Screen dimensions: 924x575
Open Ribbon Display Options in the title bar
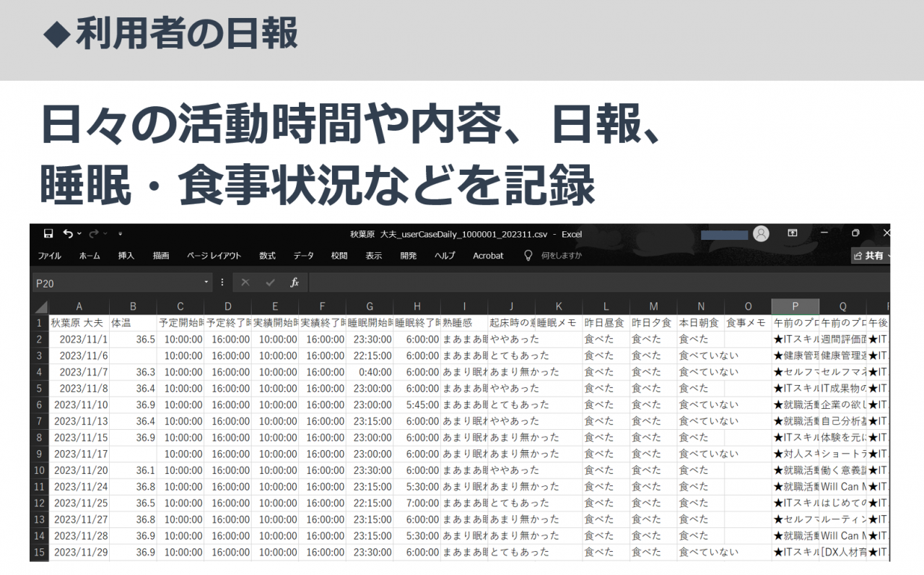tap(793, 233)
